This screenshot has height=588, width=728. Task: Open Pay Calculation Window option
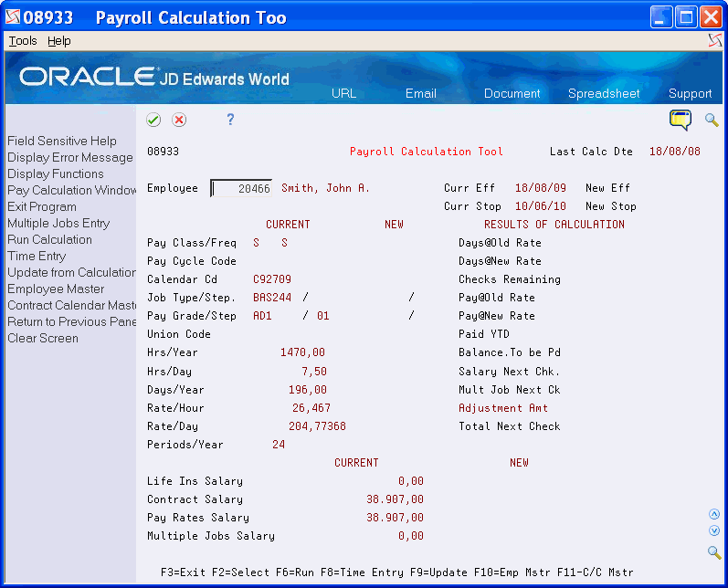(x=71, y=190)
